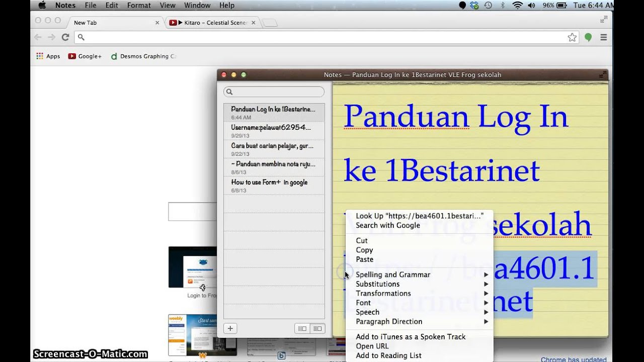
Task: Click Chrome's back arrow
Action: [x=38, y=37]
